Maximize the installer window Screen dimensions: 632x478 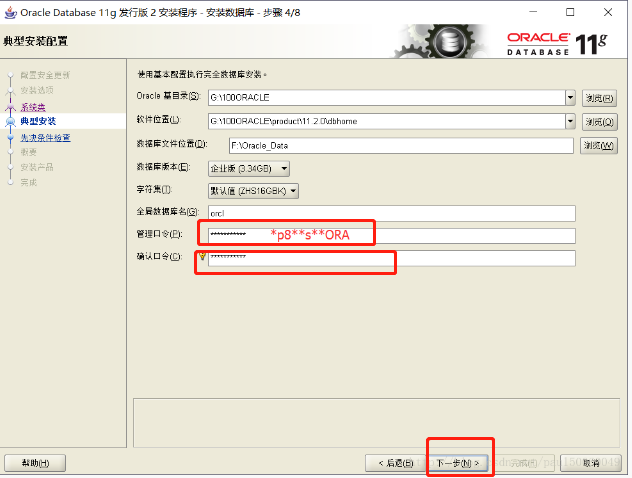(570, 12)
